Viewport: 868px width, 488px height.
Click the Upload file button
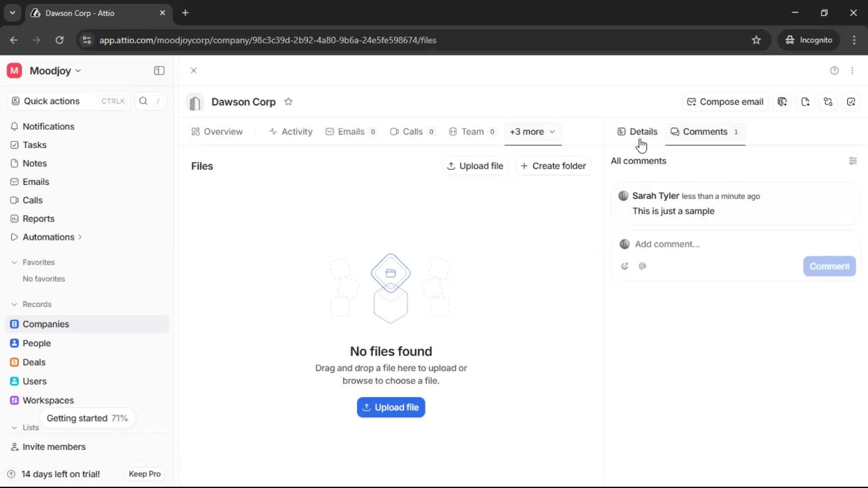[391, 407]
